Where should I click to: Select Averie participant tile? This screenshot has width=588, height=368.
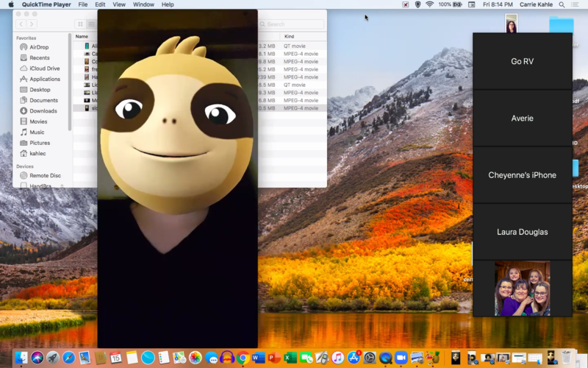click(x=523, y=118)
